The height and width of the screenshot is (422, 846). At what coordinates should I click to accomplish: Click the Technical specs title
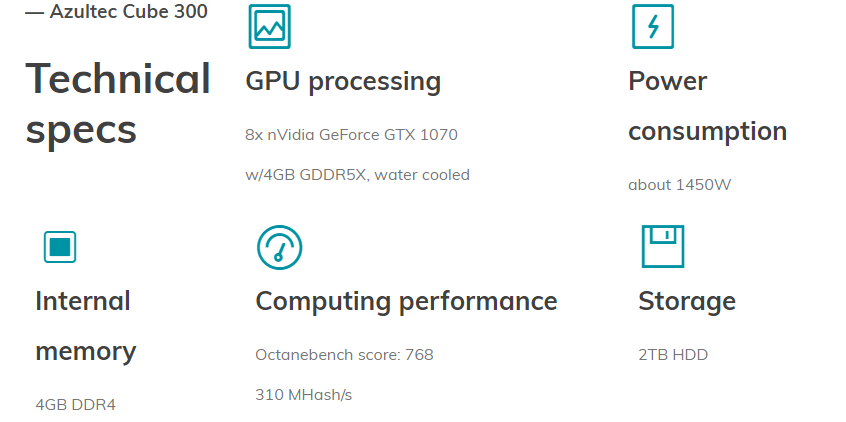point(118,104)
